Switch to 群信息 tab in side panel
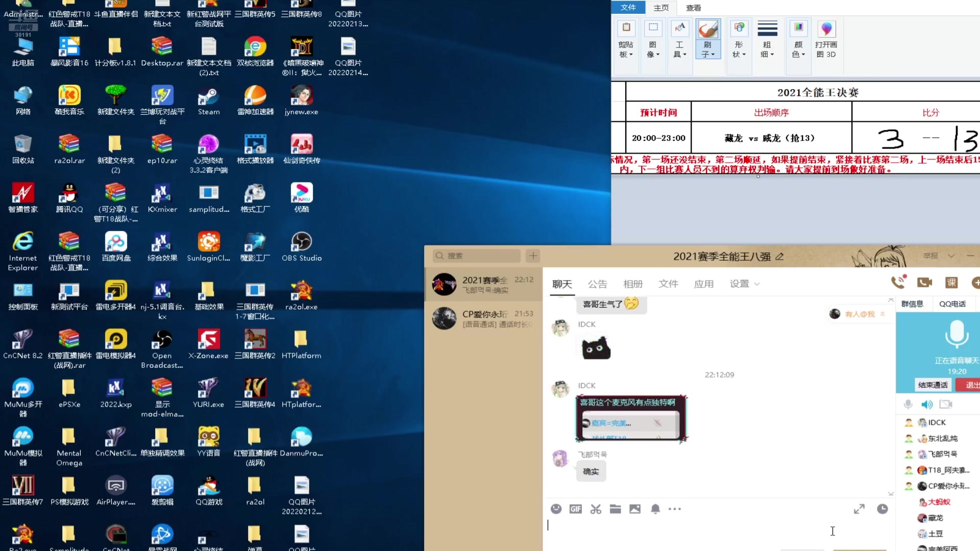 pos(912,304)
